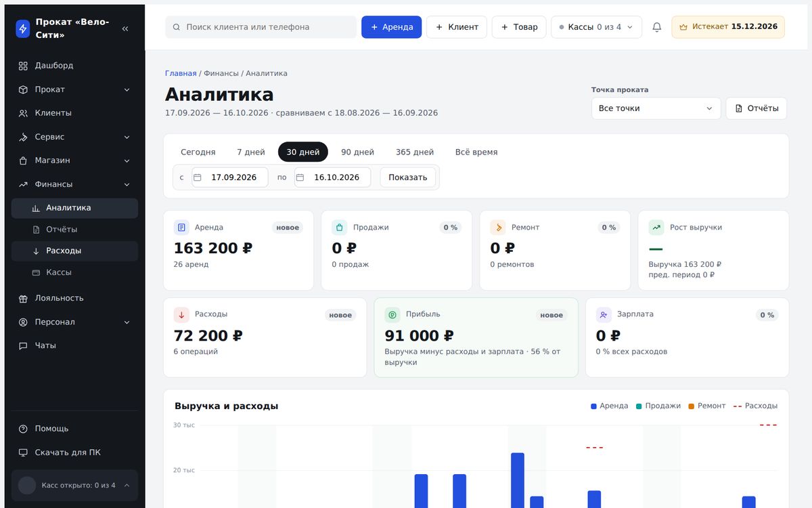Toggle Ремонт series in chart legend
The image size is (812, 508).
click(x=706, y=406)
